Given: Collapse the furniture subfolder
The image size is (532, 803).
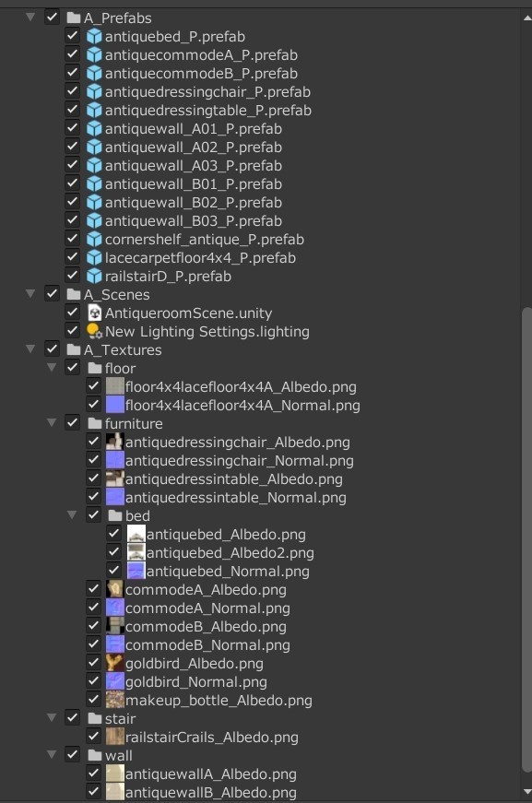Looking at the screenshot, I should tap(52, 422).
